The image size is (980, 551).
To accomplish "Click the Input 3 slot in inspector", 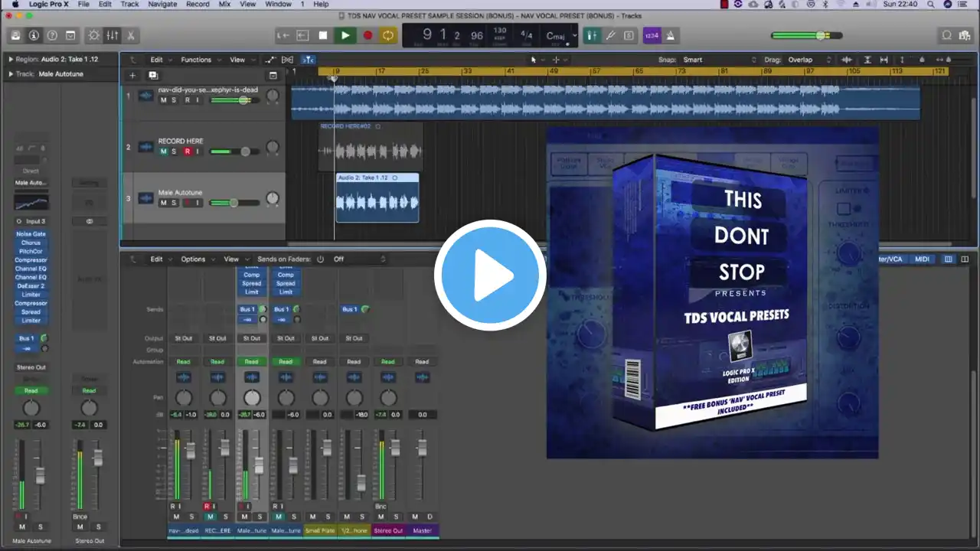I will click(x=31, y=221).
